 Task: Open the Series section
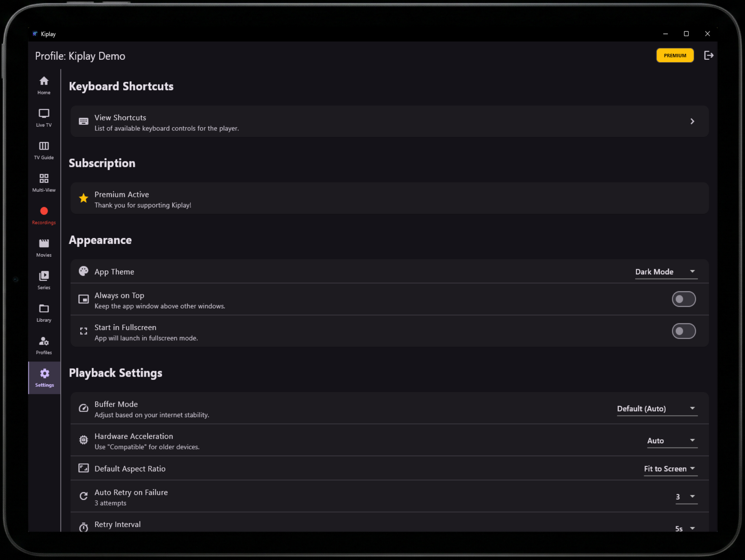[x=43, y=280]
